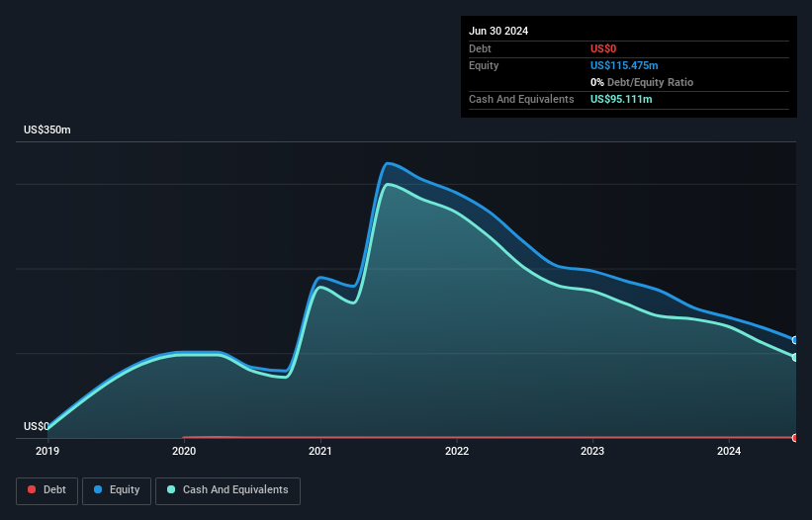Toggle the Debt series legend button
Screen dimensions: 812x520
click(x=46, y=490)
